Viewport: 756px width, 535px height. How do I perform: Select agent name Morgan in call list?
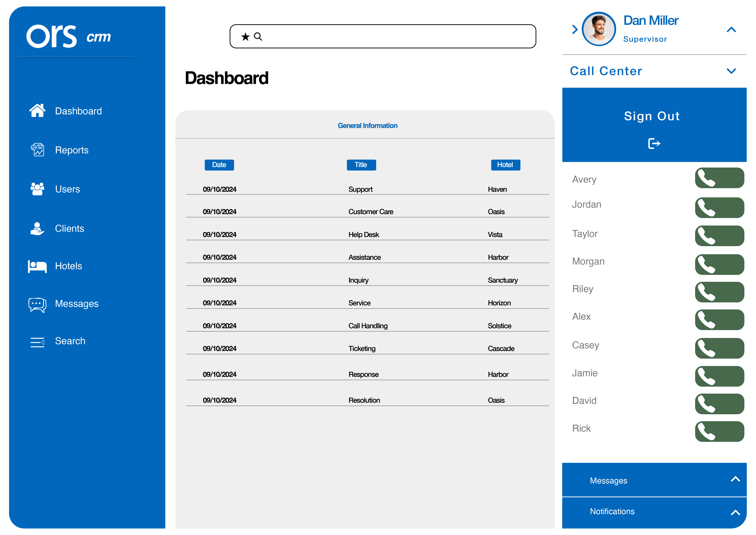[588, 262]
